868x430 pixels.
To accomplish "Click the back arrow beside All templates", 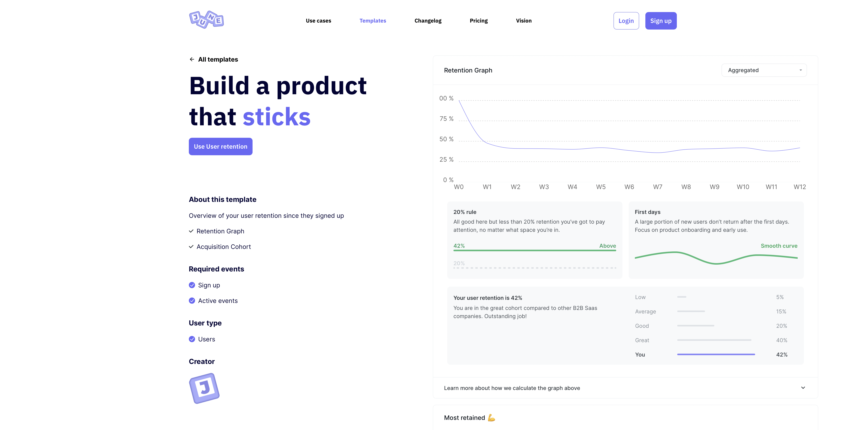I will 192,59.
